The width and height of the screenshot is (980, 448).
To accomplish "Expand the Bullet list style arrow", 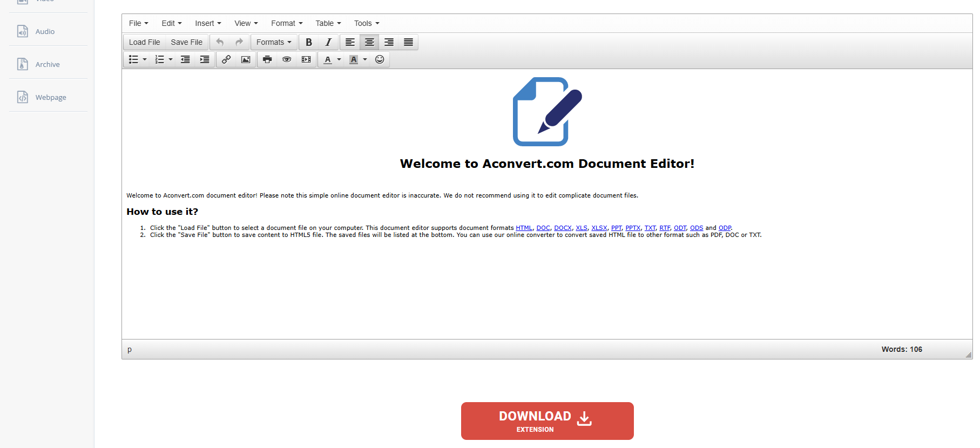I will click(145, 59).
